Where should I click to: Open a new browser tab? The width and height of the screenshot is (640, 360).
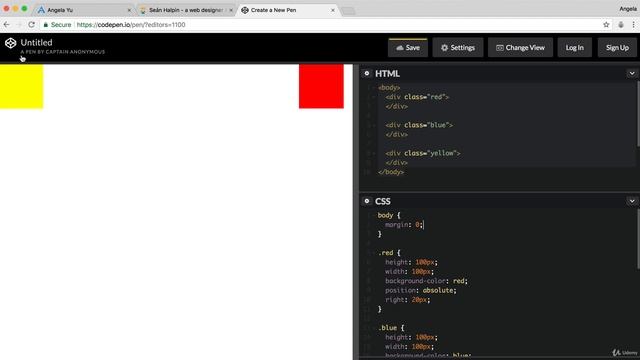click(348, 11)
